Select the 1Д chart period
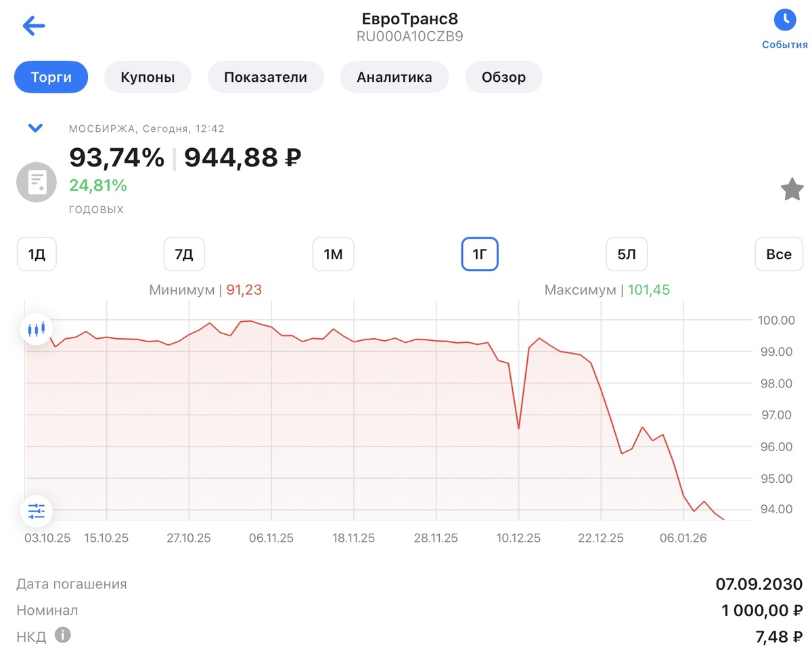The height and width of the screenshot is (656, 812). point(37,254)
